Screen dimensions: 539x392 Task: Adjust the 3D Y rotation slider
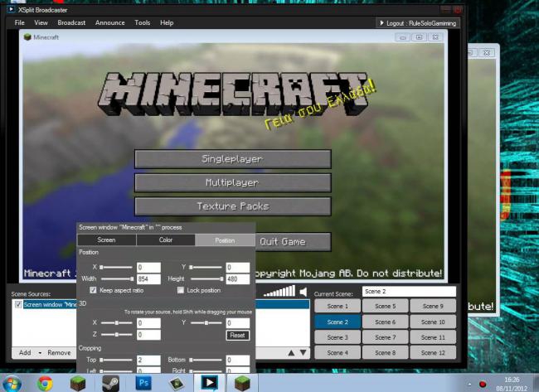[x=206, y=323]
